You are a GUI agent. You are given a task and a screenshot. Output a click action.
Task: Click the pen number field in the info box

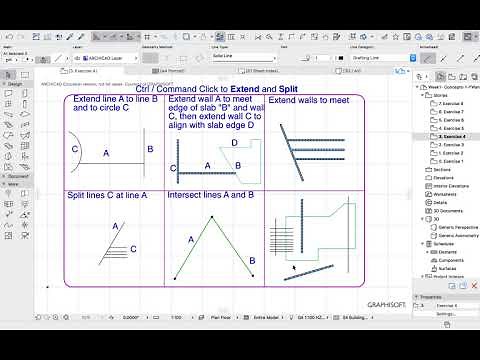(x=322, y=58)
